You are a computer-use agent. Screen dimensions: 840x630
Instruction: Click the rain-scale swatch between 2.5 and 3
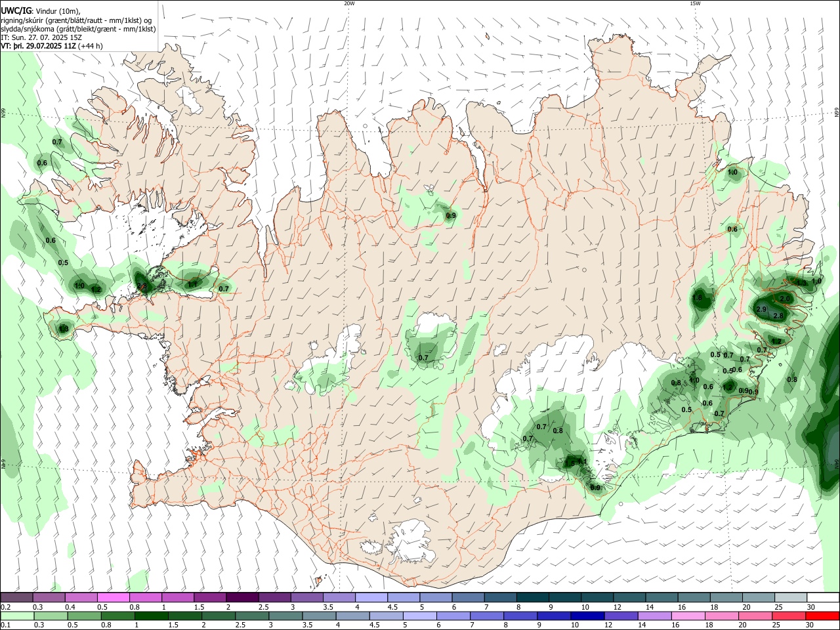[251, 616]
